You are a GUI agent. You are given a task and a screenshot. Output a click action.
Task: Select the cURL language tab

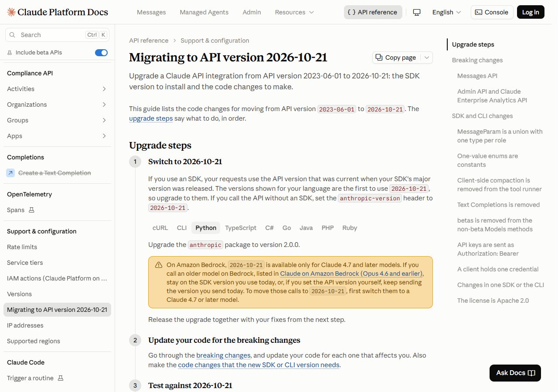pos(160,228)
